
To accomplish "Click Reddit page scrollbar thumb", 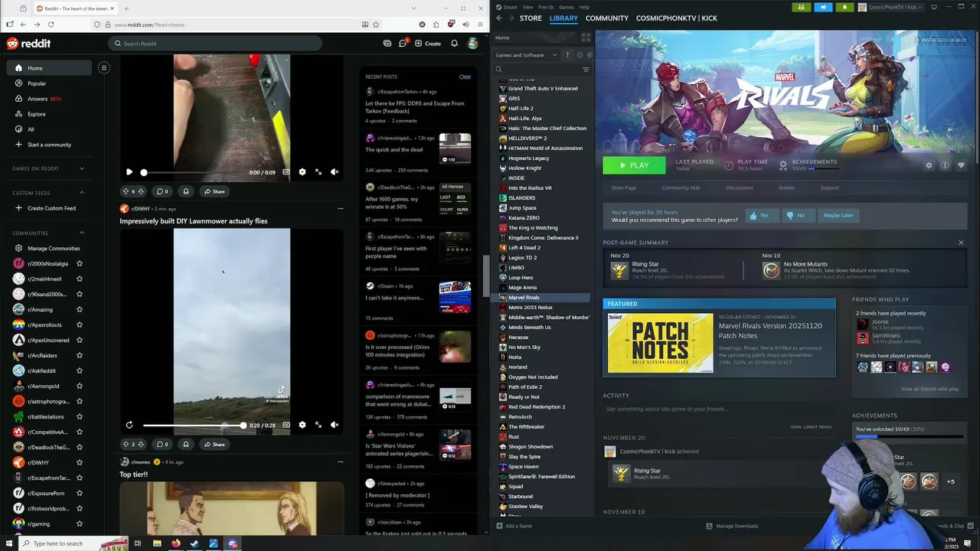I will [x=485, y=275].
